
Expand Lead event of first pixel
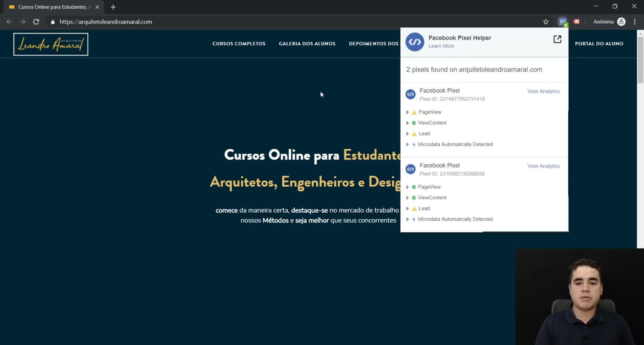(407, 134)
